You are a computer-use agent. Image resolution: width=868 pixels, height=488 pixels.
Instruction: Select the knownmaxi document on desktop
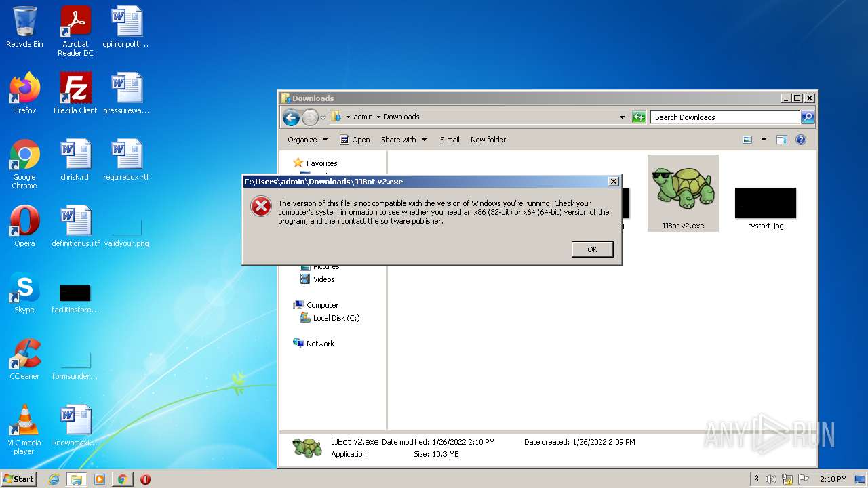click(x=75, y=426)
